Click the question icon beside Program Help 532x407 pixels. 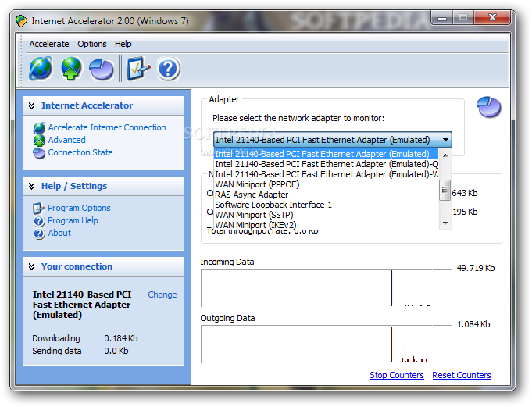click(x=39, y=221)
